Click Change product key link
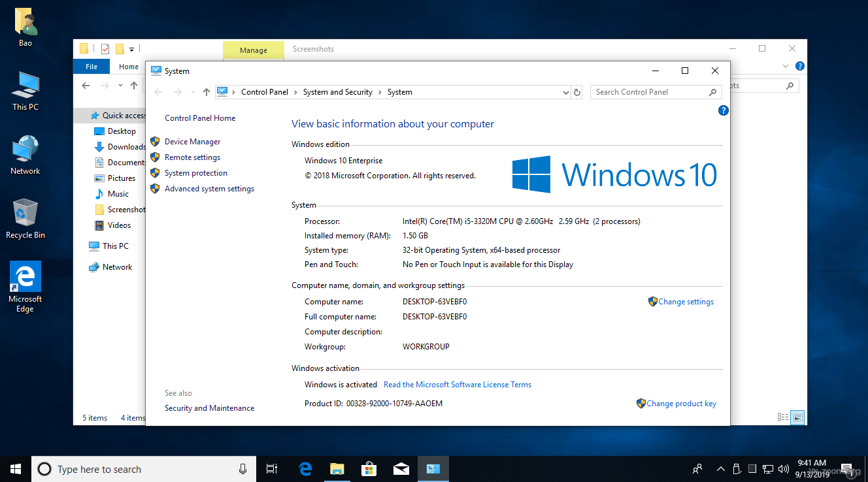 pyautogui.click(x=681, y=404)
